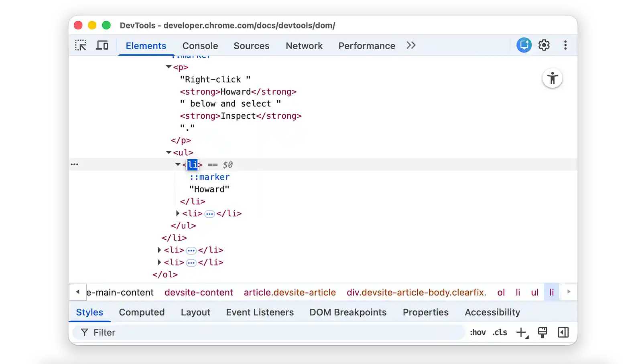642x364 pixels.
Task: Open DevTools settings gear
Action: [x=544, y=45]
